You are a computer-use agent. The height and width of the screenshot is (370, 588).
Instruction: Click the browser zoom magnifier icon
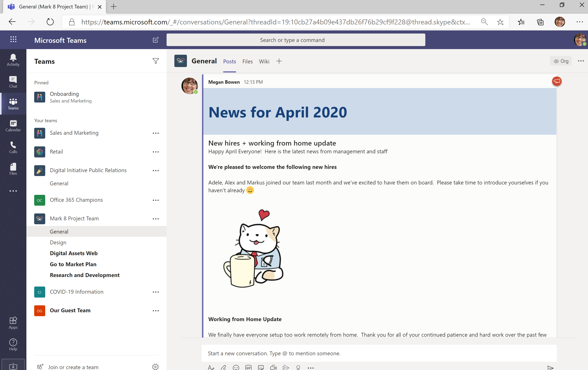point(484,22)
